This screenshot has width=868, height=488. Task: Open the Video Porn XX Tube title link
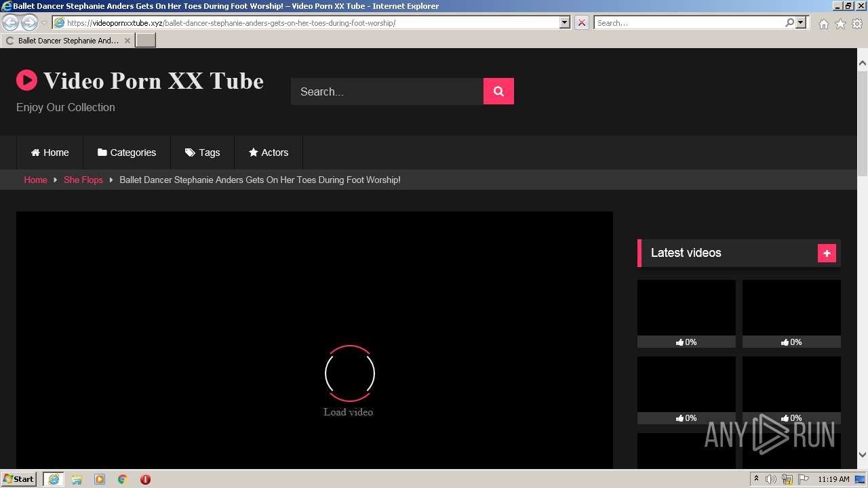coord(153,81)
